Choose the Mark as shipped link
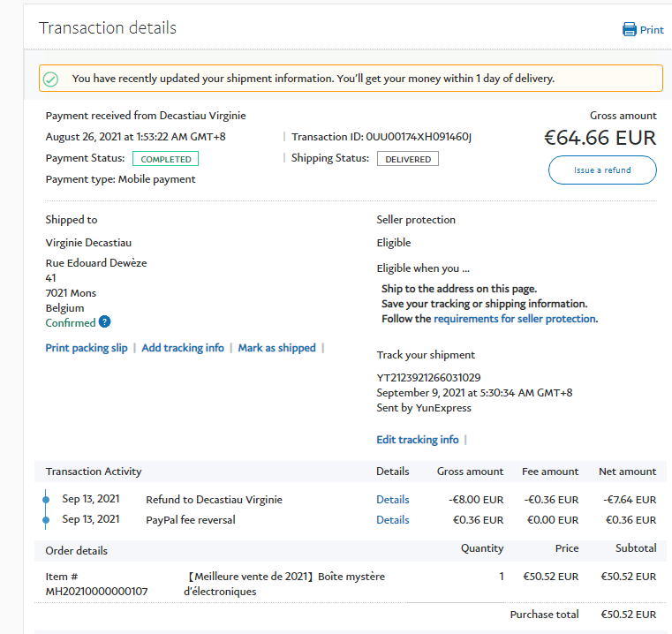The image size is (672, 634). tap(276, 348)
